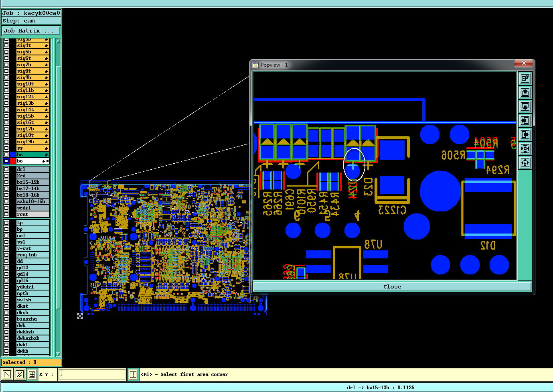This screenshot has width=553, height=392.
Task: Click the red color swatch of bo layer
Action: [x=13, y=161]
